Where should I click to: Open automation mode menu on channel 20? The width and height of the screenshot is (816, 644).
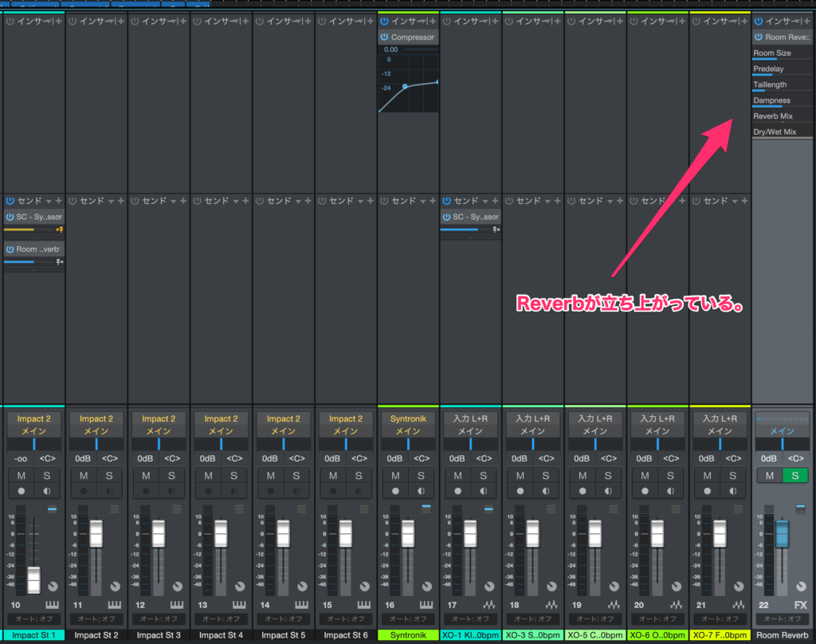pyautogui.click(x=657, y=619)
